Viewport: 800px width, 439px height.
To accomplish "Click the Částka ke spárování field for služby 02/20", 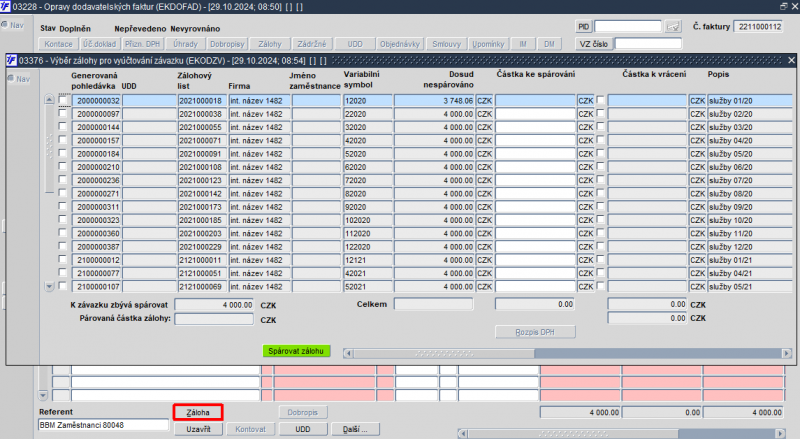I will coord(534,115).
